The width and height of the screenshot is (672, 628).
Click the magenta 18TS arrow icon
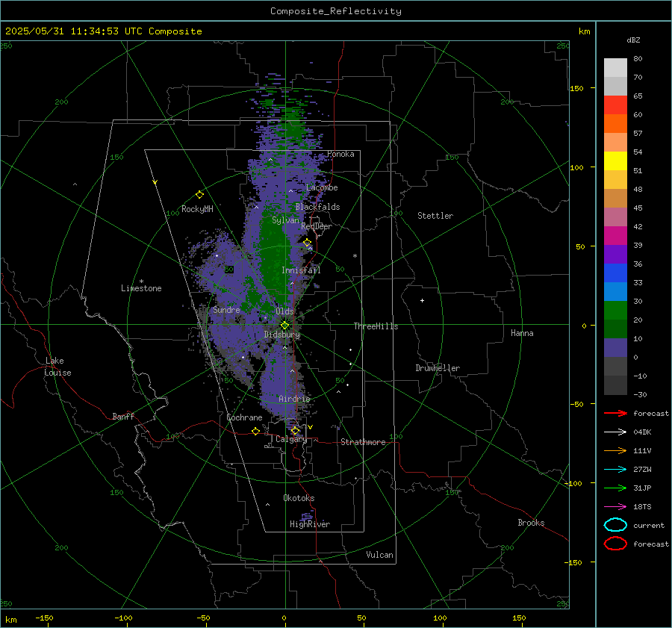click(615, 507)
